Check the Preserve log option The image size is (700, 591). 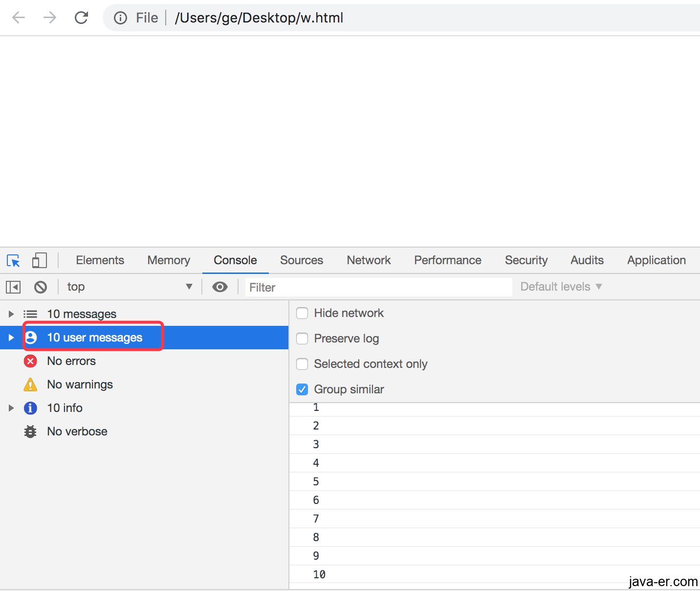click(x=302, y=339)
